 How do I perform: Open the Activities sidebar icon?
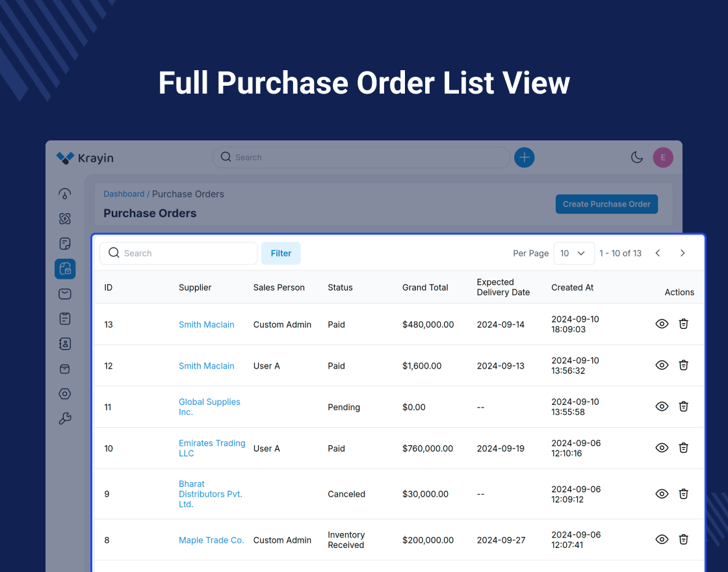point(65,319)
